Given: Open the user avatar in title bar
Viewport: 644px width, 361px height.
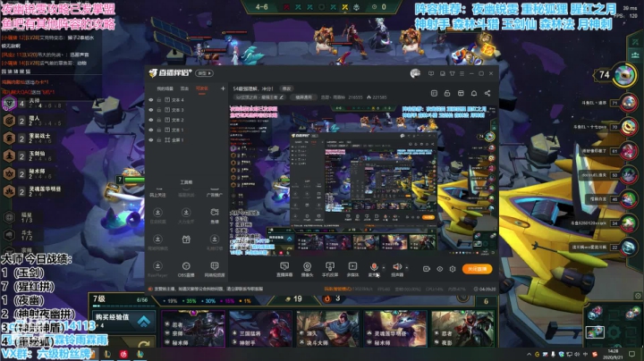Looking at the screenshot, I should tap(415, 73).
